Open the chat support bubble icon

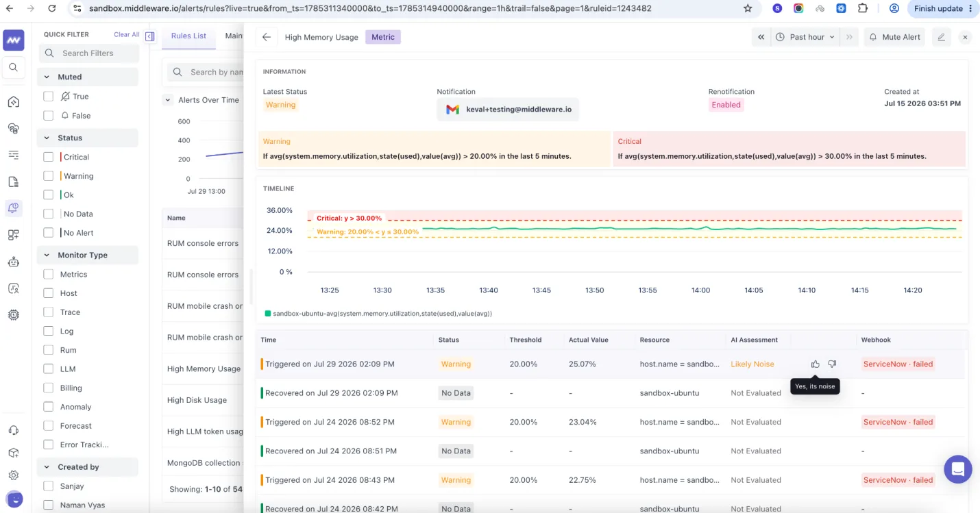(x=958, y=470)
